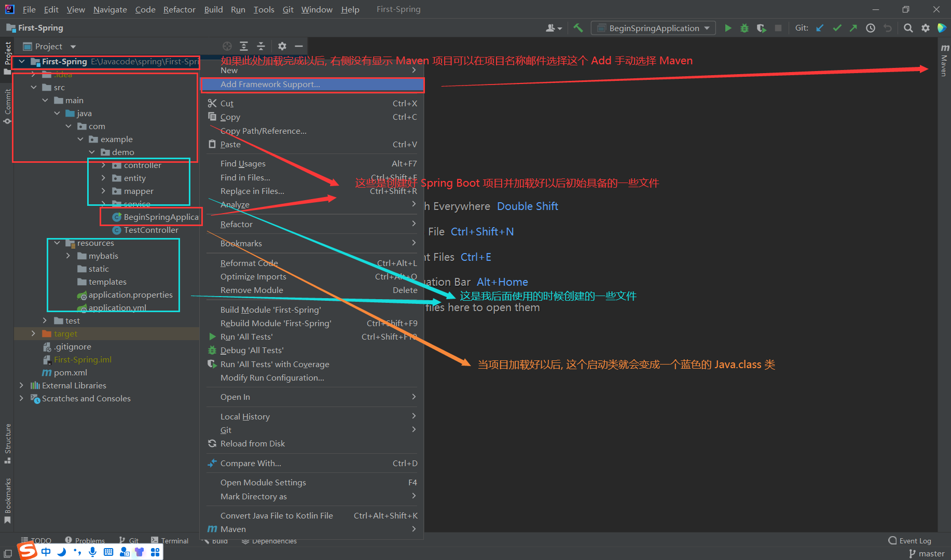Click the Sogou microphone voice input icon
Image resolution: width=951 pixels, height=560 pixels.
pyautogui.click(x=92, y=552)
